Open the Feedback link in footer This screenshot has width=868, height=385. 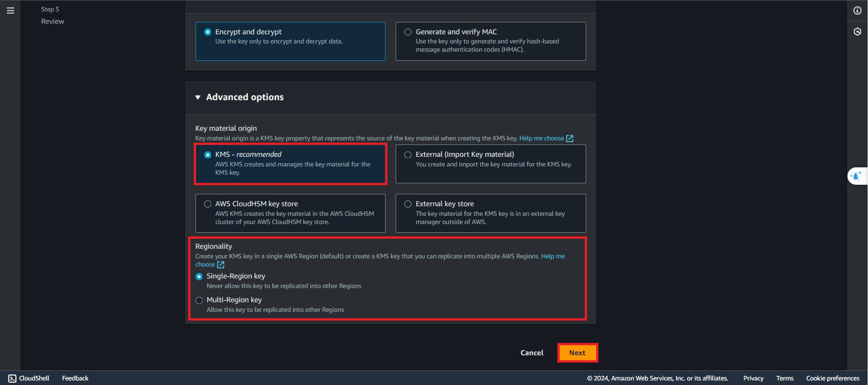tap(75, 378)
